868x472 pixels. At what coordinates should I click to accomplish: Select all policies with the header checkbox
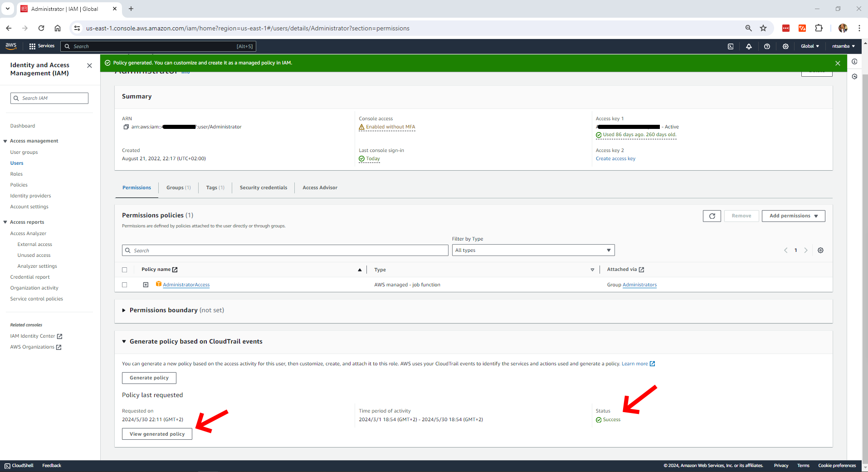(125, 270)
